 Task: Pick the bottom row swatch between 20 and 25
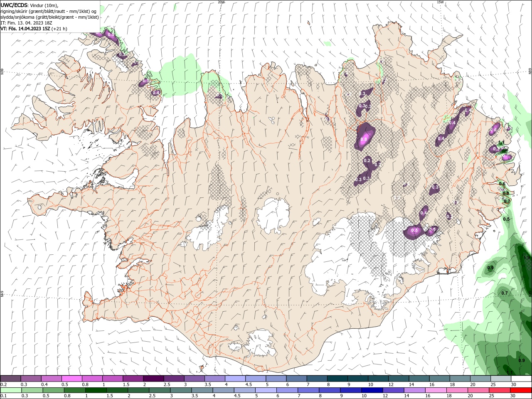coord(479,390)
